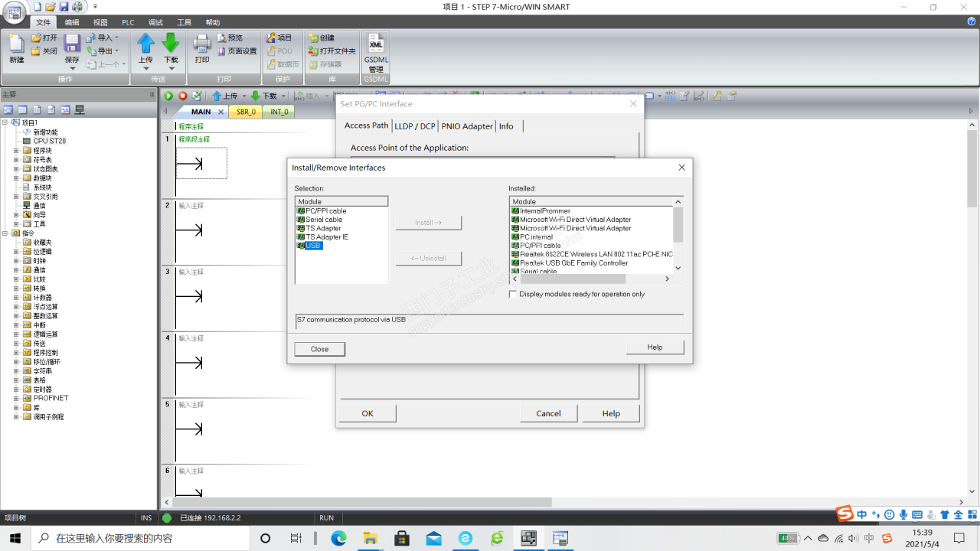Click Cancel in Set PG/PC Interface dialog
This screenshot has height=551, width=980.
[x=548, y=413]
